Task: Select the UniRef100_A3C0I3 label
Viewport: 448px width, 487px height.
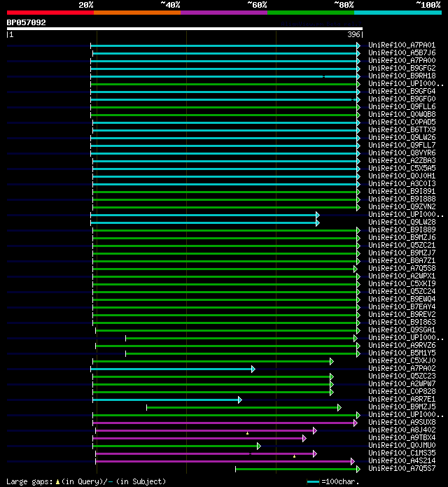Action: 402,183
